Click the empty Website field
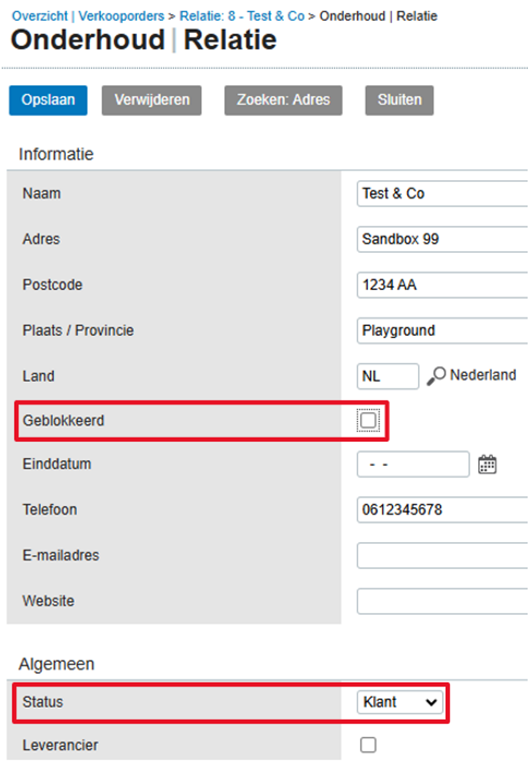The image size is (531, 772). [443, 601]
